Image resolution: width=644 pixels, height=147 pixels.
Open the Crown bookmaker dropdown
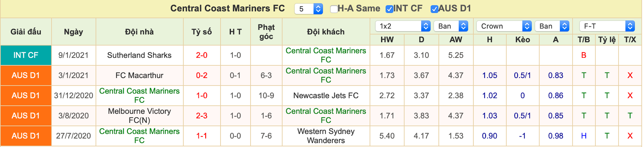click(504, 26)
